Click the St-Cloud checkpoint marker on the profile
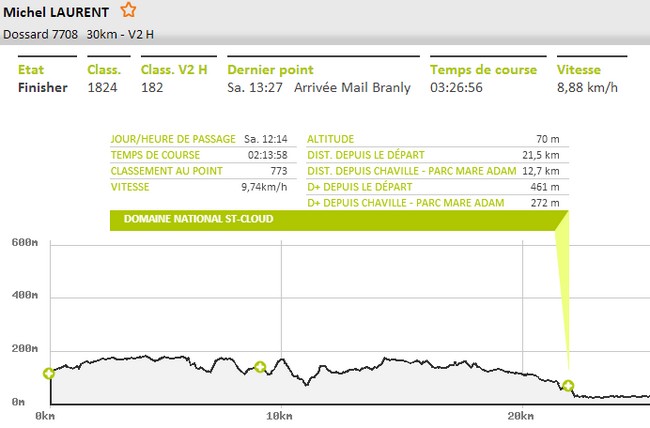 pos(568,386)
